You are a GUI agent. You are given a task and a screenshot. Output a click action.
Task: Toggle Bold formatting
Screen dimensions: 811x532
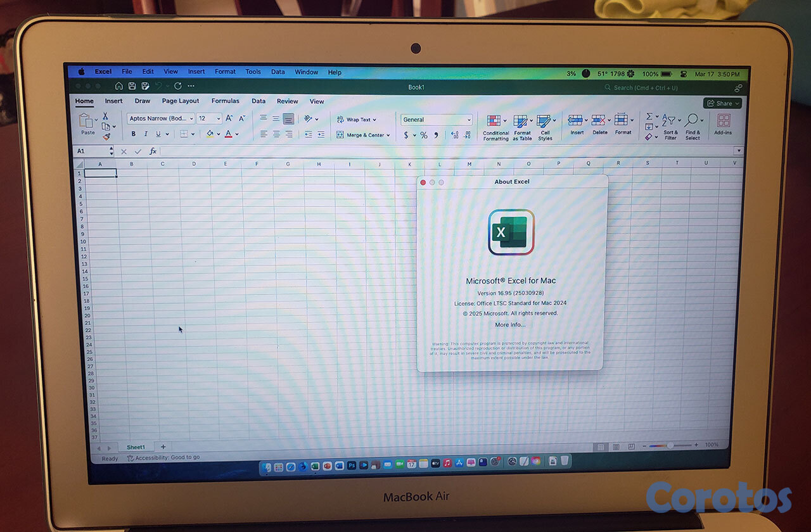[x=133, y=134]
